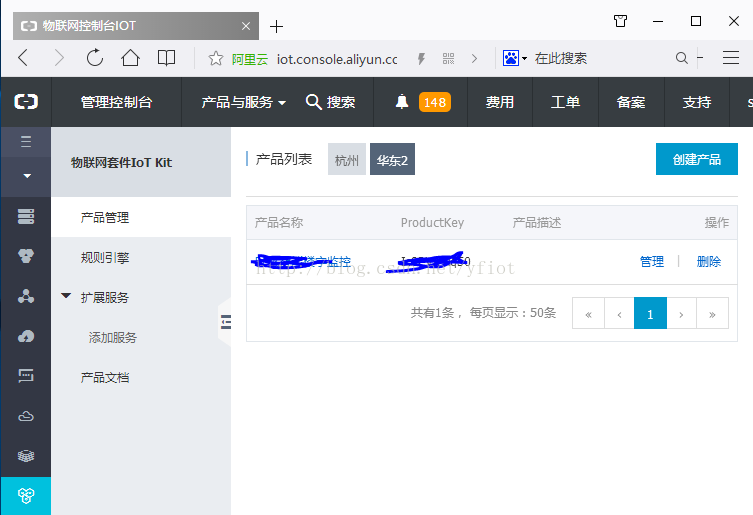This screenshot has width=753, height=515.
Task: Open the three-node cluster icon in left rail
Action: (x=26, y=296)
